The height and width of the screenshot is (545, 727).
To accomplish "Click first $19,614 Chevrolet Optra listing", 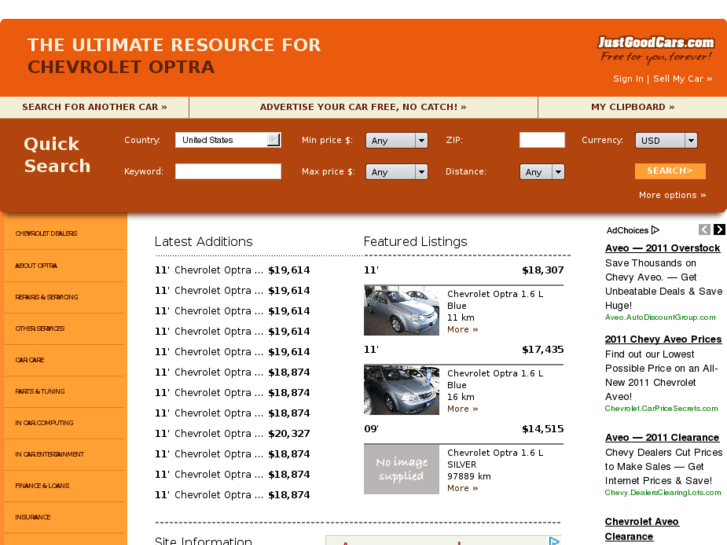I will click(232, 270).
